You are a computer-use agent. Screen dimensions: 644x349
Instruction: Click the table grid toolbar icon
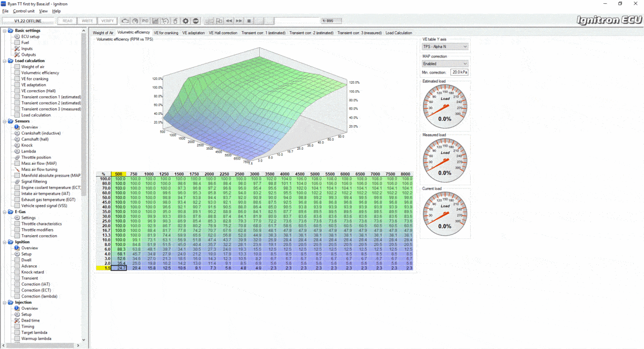[209, 21]
